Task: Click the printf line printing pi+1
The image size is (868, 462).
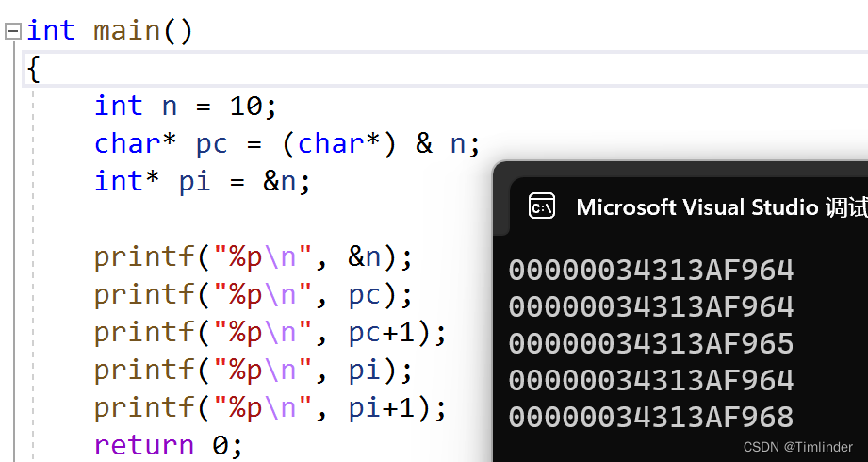Action: [270, 407]
